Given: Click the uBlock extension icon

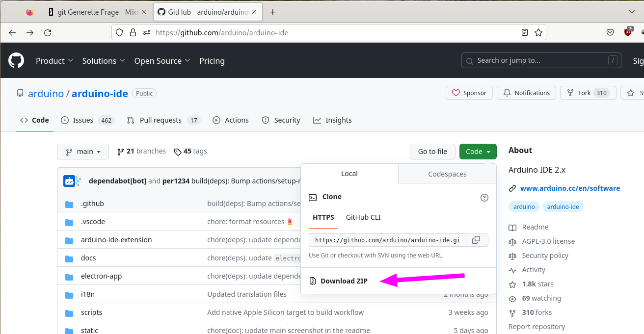Looking at the screenshot, I should [628, 32].
